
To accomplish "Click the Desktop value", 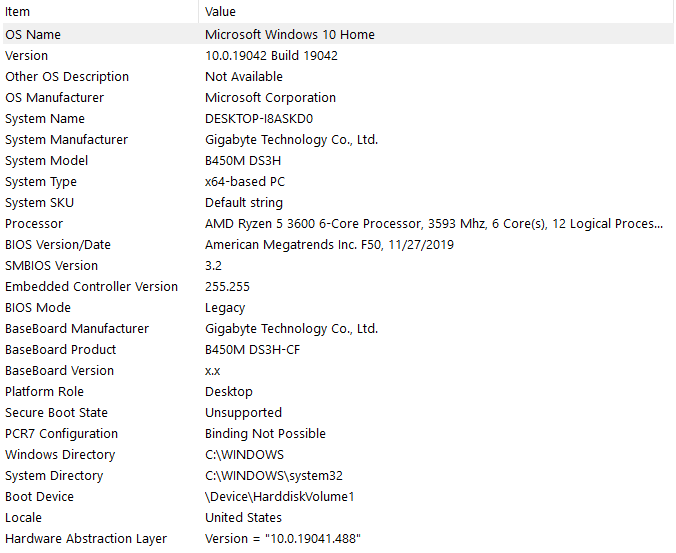I will (x=228, y=392).
